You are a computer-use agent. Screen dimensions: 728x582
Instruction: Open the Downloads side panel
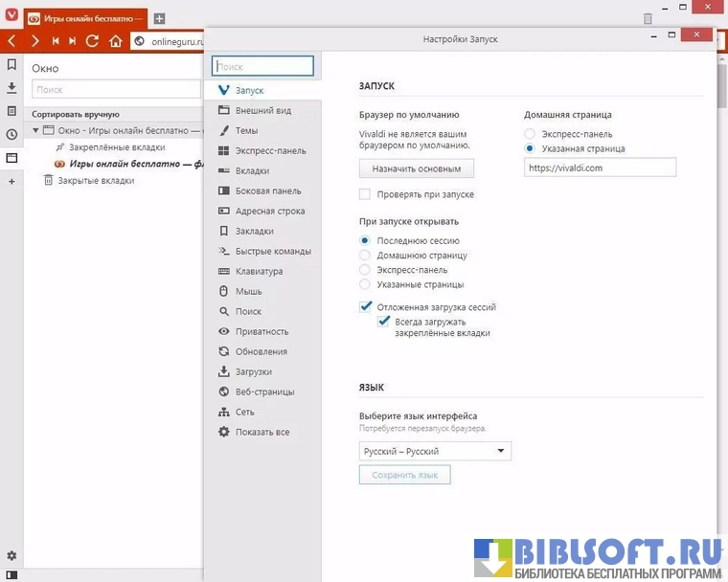pyautogui.click(x=11, y=88)
